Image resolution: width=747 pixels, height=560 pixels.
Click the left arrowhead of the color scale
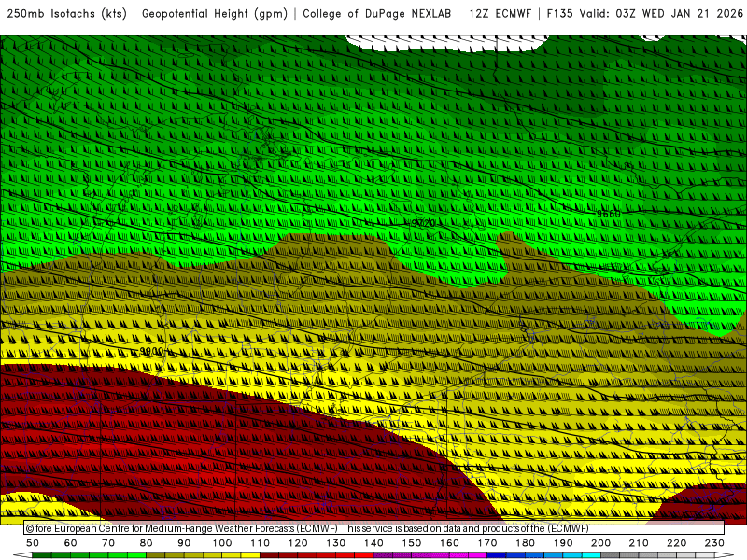(22, 555)
